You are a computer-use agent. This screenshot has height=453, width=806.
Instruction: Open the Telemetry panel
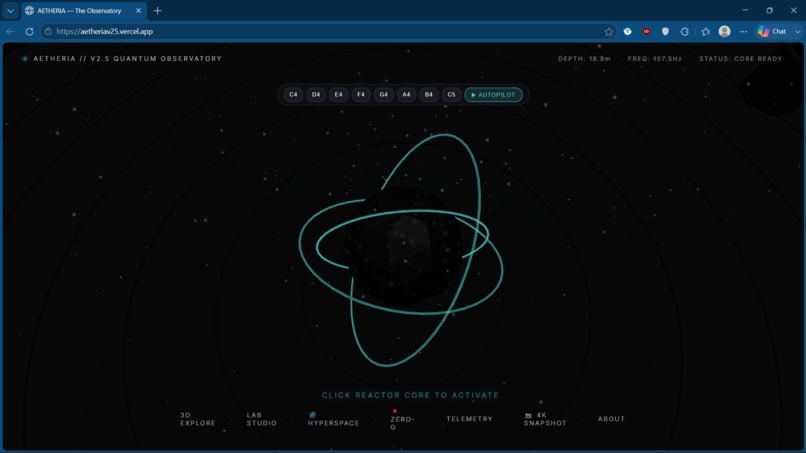pos(469,419)
